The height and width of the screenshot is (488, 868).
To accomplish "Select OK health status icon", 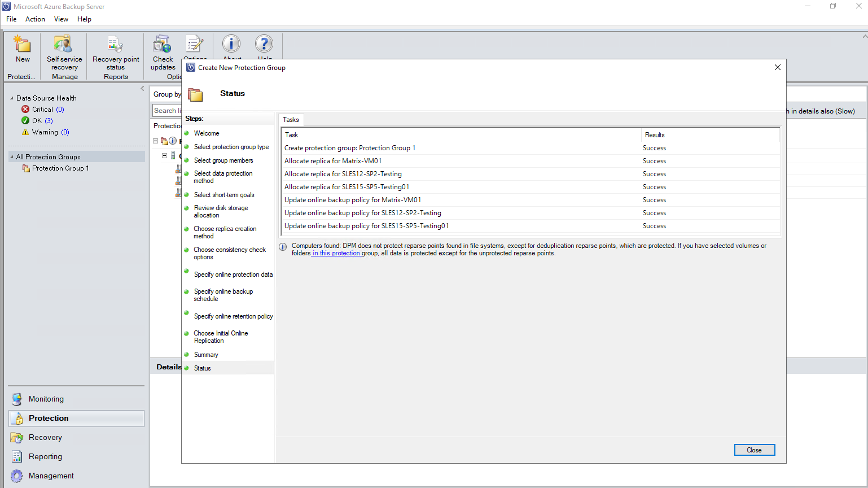I will (25, 120).
